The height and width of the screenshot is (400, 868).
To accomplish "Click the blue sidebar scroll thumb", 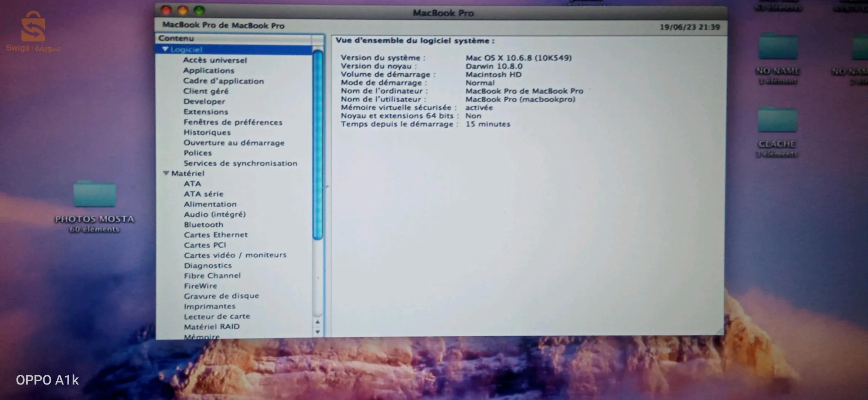I will (317, 144).
